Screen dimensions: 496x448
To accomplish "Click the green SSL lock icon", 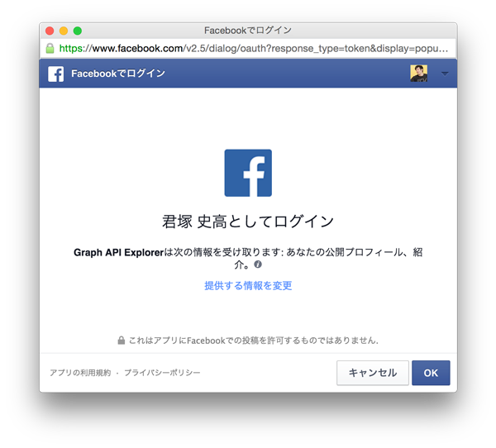I will point(50,49).
